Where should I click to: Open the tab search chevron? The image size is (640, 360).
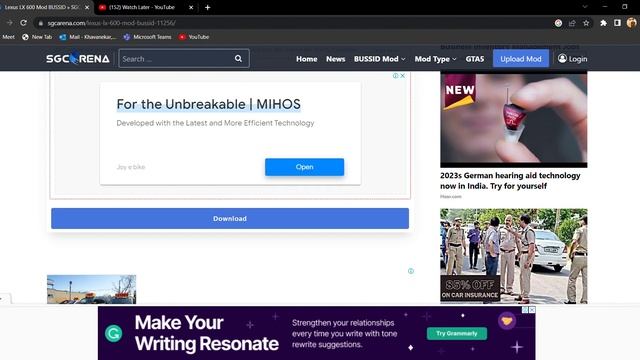pyautogui.click(x=585, y=7)
